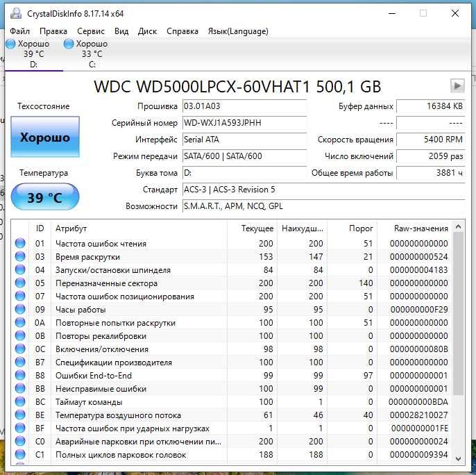This screenshot has height=475, width=476.
Task: Click the interface field Serial ATA
Action: tap(244, 140)
